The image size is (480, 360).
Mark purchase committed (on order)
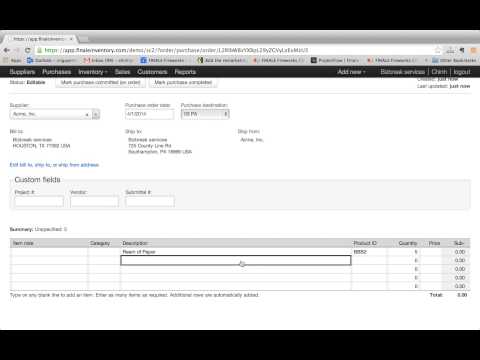(100, 82)
